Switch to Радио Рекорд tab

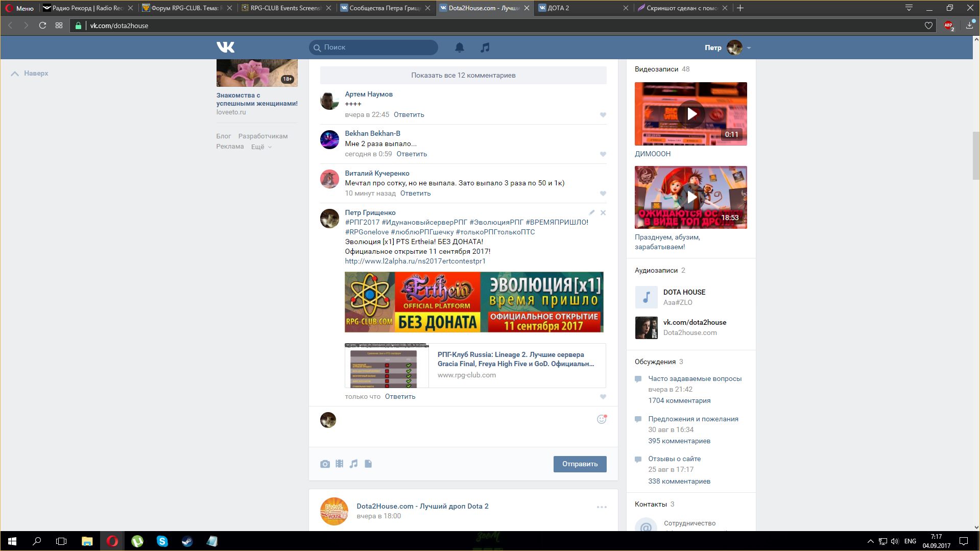click(87, 8)
